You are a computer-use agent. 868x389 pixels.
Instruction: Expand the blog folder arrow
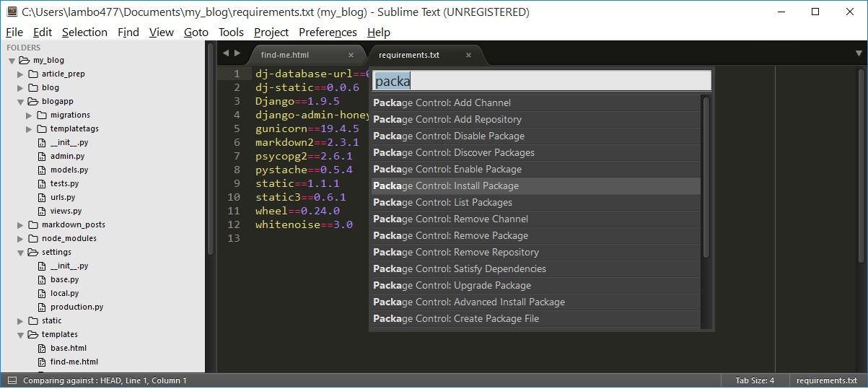pos(22,88)
